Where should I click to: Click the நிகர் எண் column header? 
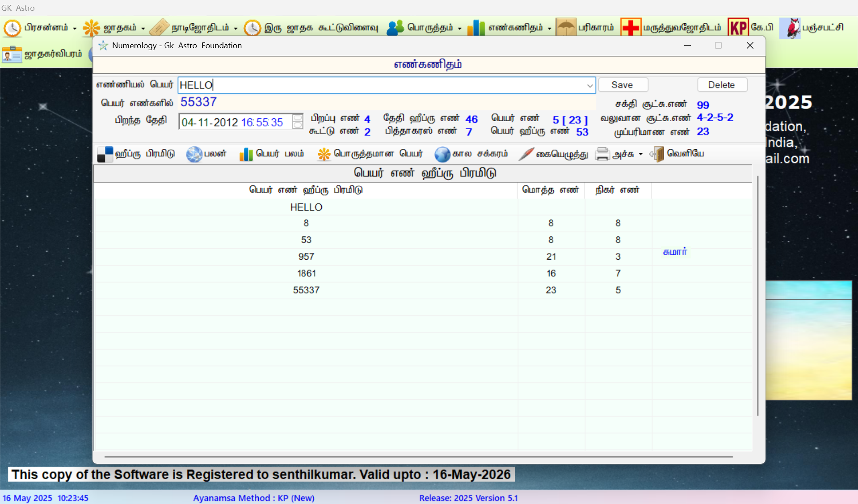(618, 190)
